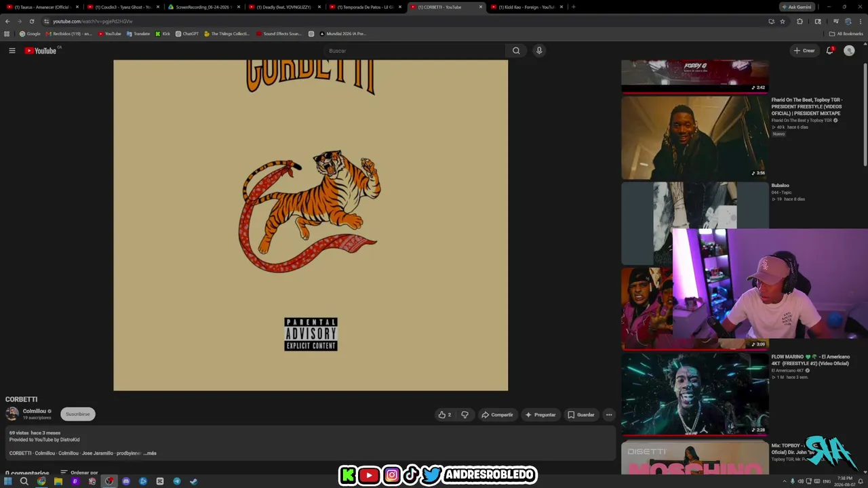Switch to the Deadly (feat. YOVNGLIZZY) tab
The image size is (868, 488).
pos(283,7)
